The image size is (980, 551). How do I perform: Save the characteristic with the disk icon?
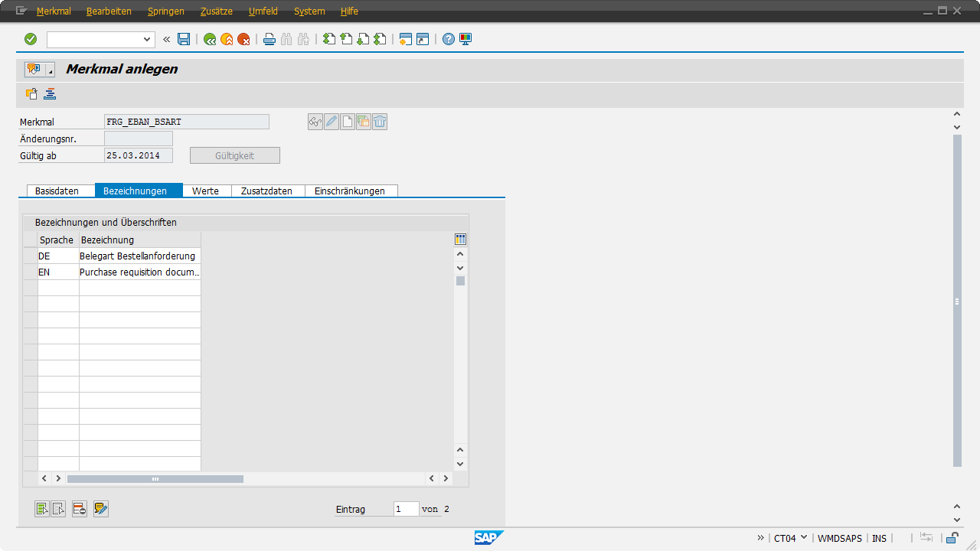point(184,39)
